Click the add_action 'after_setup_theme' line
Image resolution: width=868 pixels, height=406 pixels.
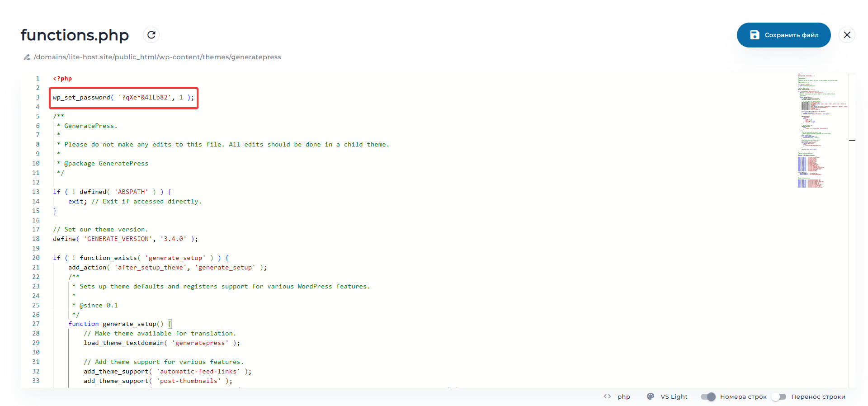[167, 268]
